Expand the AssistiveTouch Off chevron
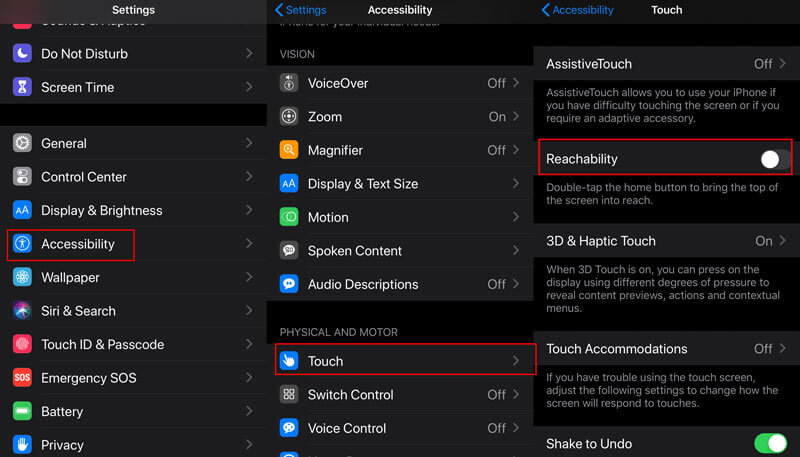Viewport: 800px width, 457px height. [x=783, y=63]
